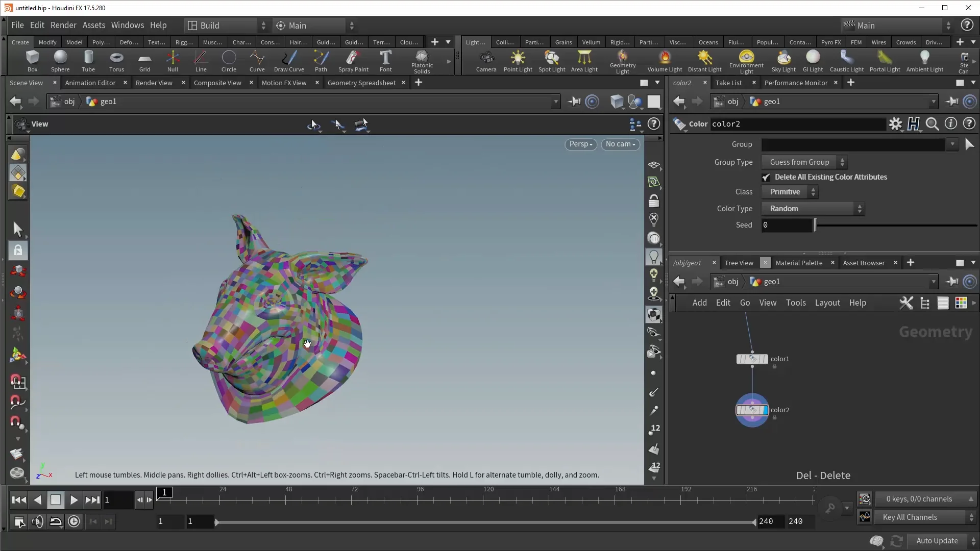Click the Sky Light tool
The width and height of the screenshot is (980, 551).
click(x=783, y=61)
